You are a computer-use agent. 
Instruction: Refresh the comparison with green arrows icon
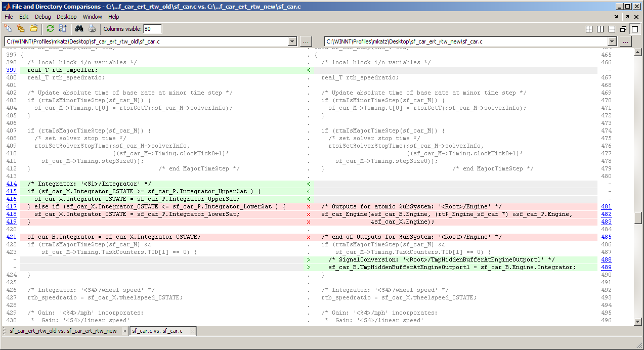(x=50, y=28)
